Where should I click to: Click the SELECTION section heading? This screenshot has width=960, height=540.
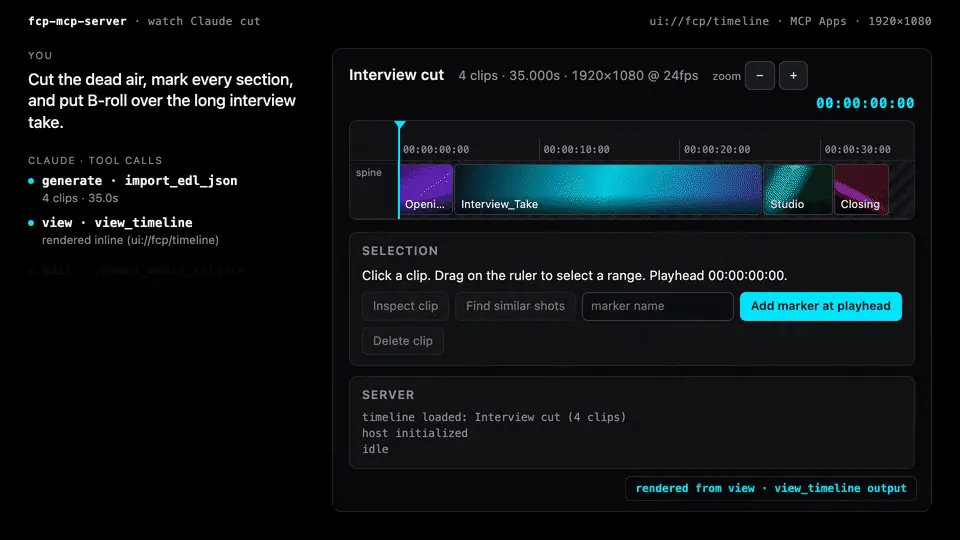coord(400,251)
